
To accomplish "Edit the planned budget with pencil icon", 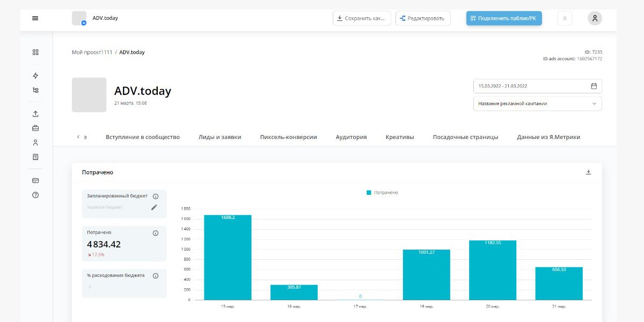I will coord(154,207).
